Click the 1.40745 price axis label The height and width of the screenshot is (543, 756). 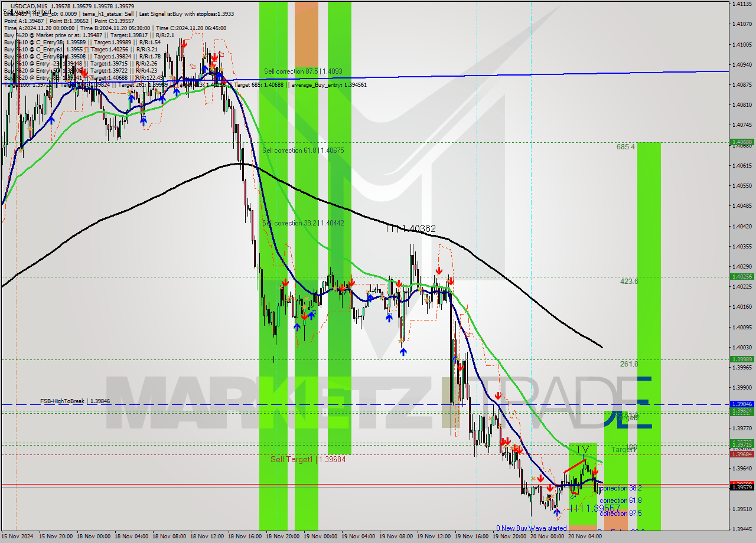pos(742,125)
